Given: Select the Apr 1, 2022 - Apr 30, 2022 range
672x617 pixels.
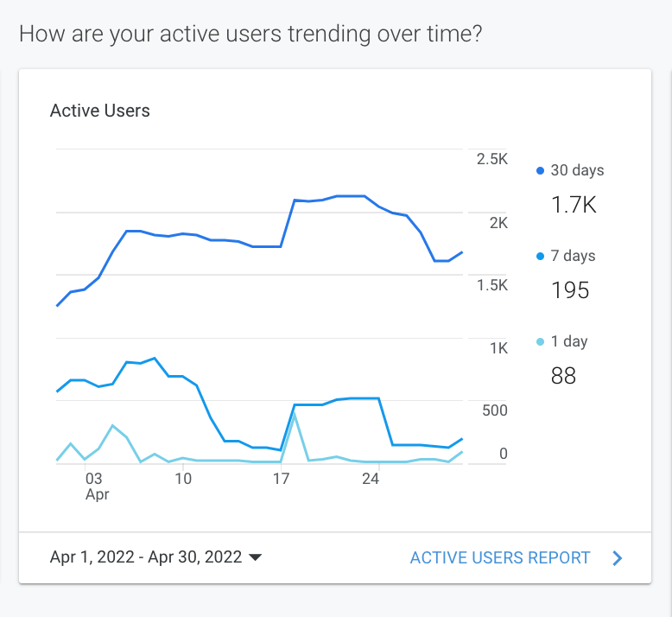Looking at the screenshot, I should (x=146, y=558).
